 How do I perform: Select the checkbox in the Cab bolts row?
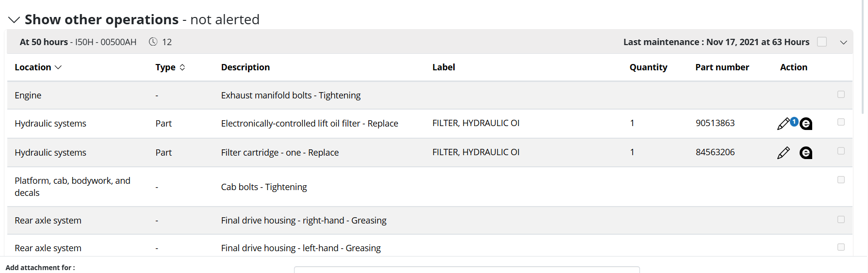coord(841,180)
